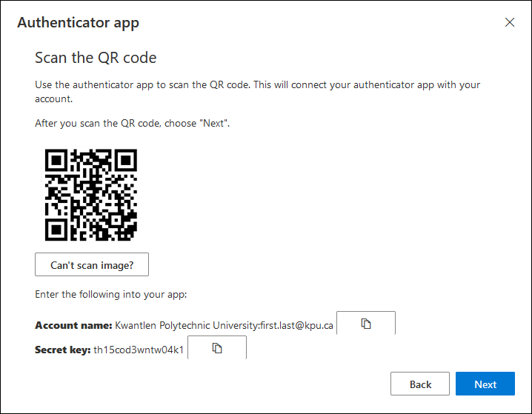Click the bold "Secret key:" label
Viewport: 532px width, 414px height.
pyautogui.click(x=62, y=350)
